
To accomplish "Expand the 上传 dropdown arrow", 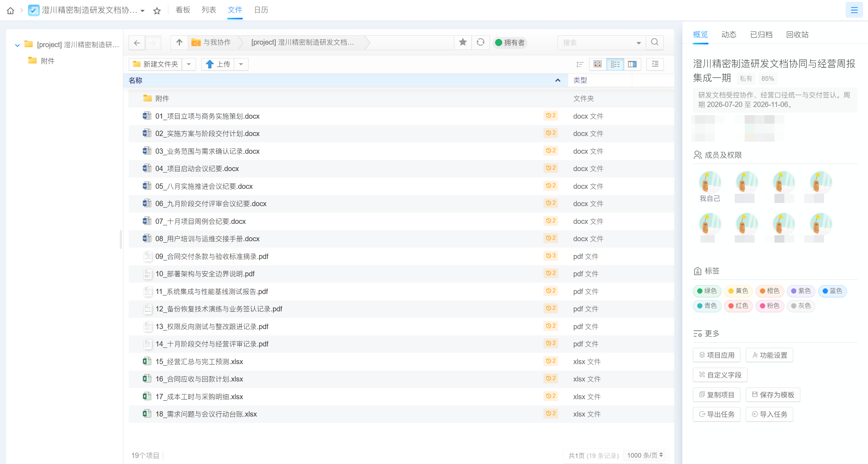I will click(241, 64).
